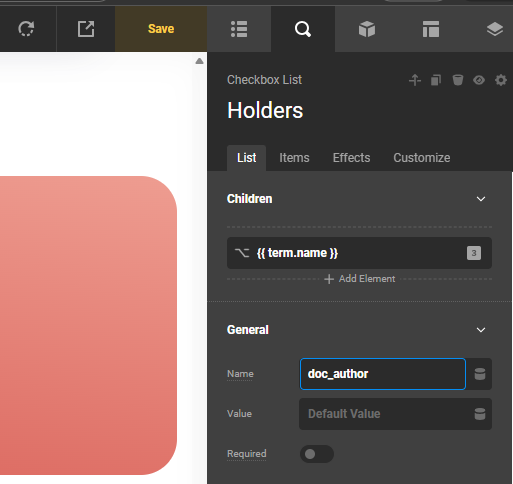This screenshot has width=513, height=484.
Task: Switch to the List tab
Action: point(247,158)
